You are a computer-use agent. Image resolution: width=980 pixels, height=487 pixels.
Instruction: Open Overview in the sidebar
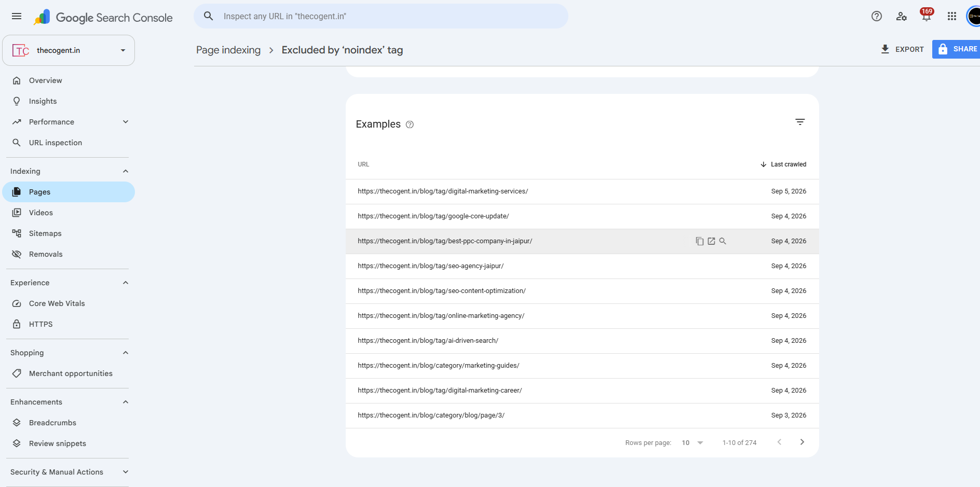coord(69,80)
